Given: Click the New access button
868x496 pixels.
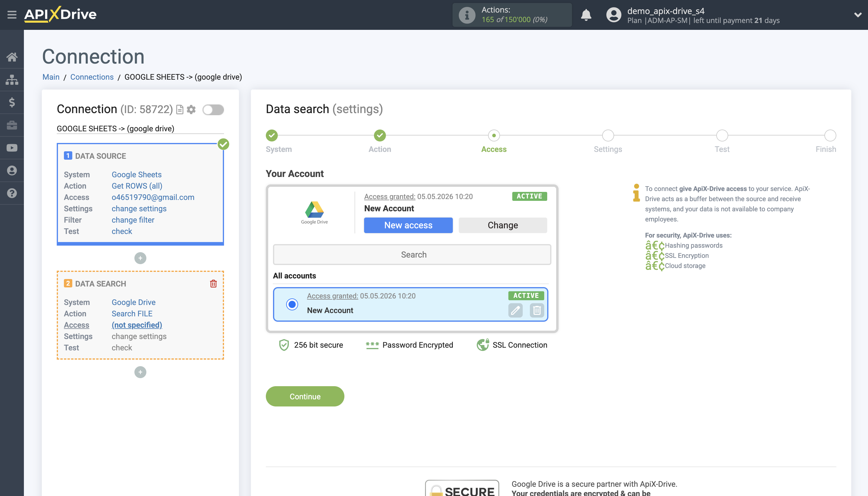Looking at the screenshot, I should [408, 225].
